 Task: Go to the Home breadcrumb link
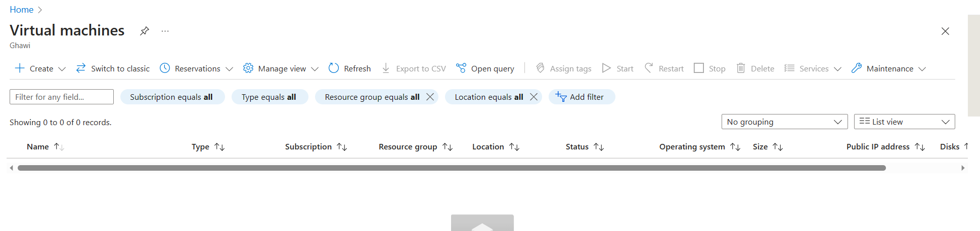tap(21, 10)
